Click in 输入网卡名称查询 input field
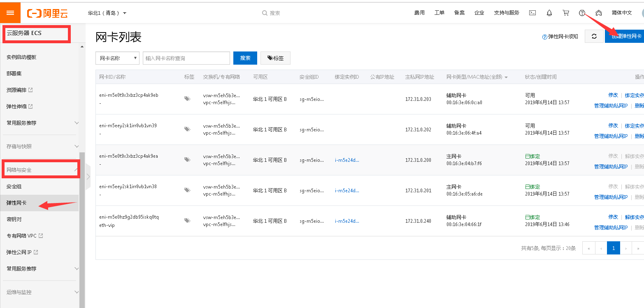 pyautogui.click(x=186, y=58)
